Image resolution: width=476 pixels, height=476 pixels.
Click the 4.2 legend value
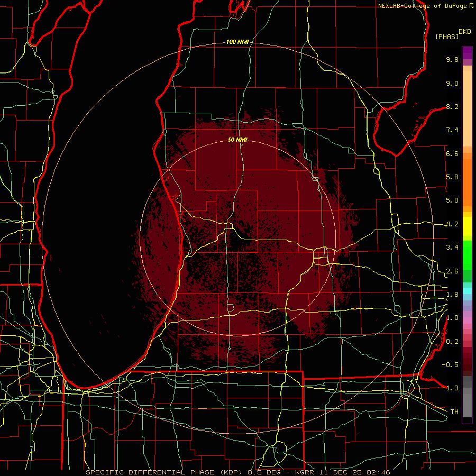coord(452,224)
